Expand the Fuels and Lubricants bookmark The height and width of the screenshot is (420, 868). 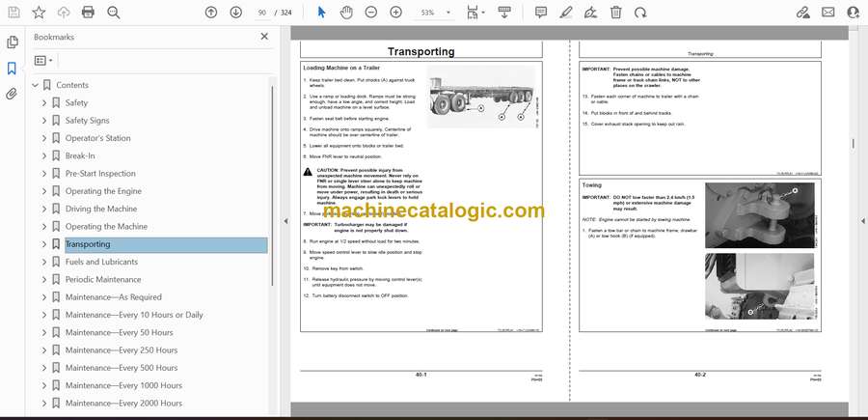44,262
